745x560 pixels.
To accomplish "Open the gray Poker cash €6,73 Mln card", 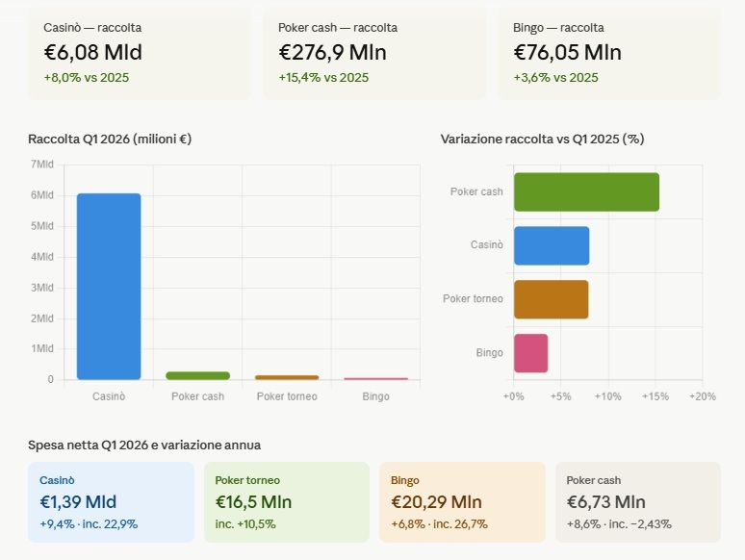I will (x=637, y=502).
